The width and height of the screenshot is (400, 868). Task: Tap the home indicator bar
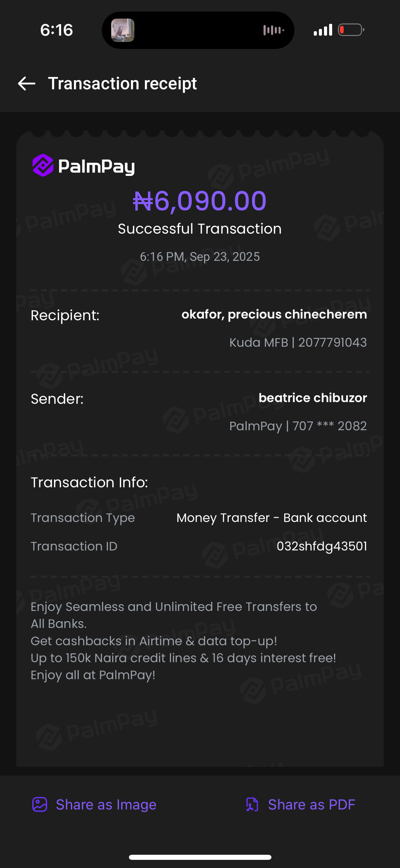pos(200,857)
